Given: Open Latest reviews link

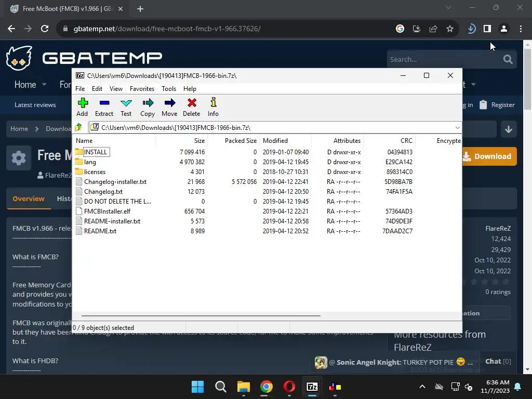Looking at the screenshot, I should 35,105.
